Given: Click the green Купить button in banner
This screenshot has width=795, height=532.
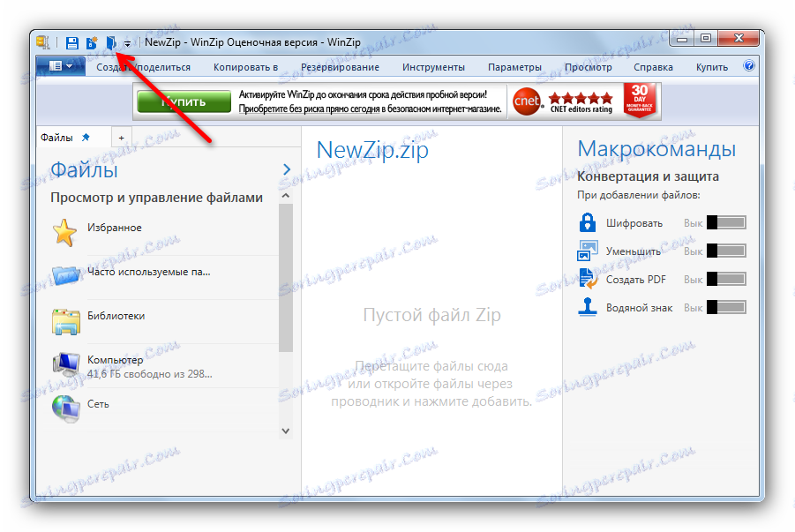Looking at the screenshot, I should [184, 101].
